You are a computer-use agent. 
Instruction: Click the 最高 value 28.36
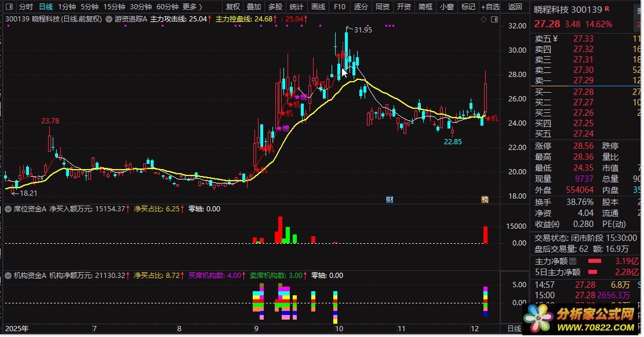tap(583, 157)
